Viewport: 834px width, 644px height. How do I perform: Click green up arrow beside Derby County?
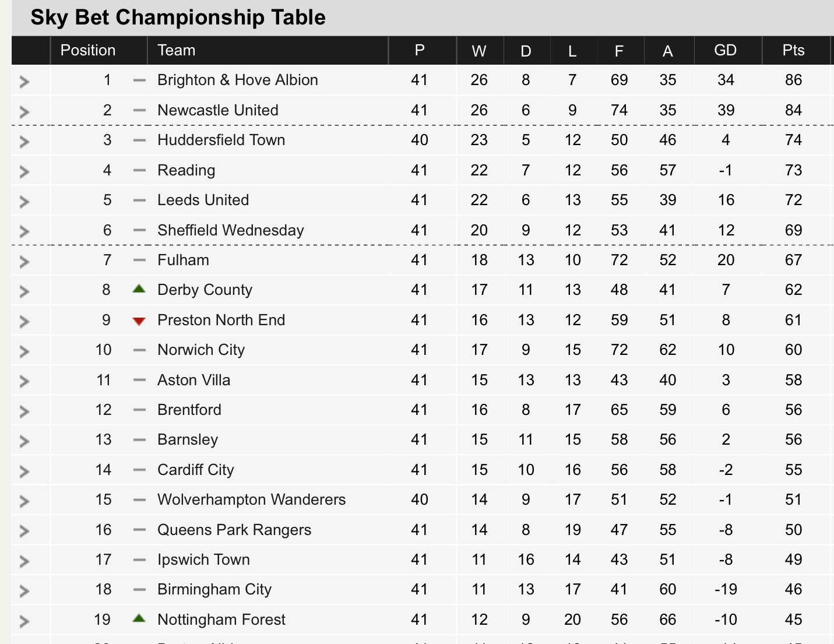tap(139, 288)
